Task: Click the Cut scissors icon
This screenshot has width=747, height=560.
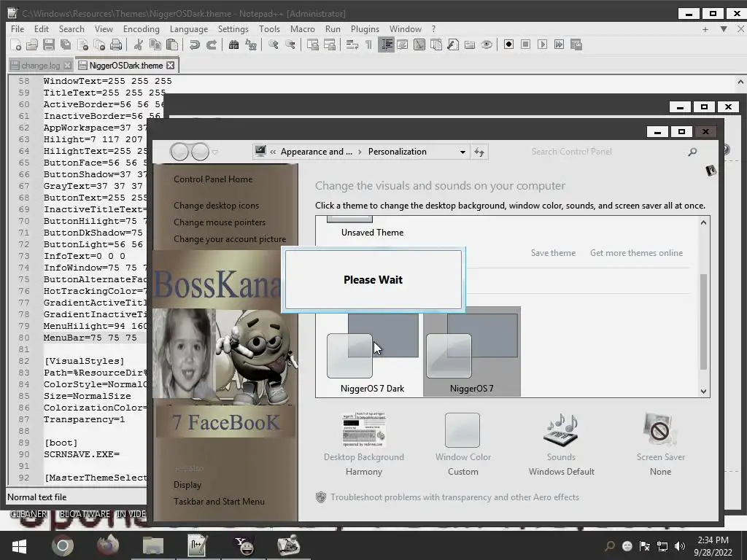Action: tap(138, 44)
